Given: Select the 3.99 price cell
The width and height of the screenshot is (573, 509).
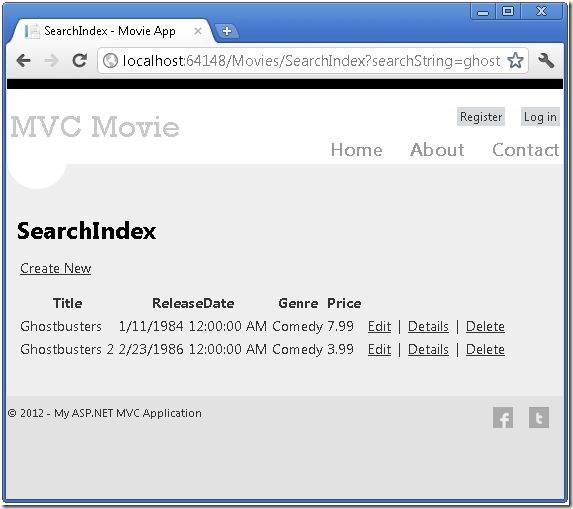Looking at the screenshot, I should click(x=341, y=349).
